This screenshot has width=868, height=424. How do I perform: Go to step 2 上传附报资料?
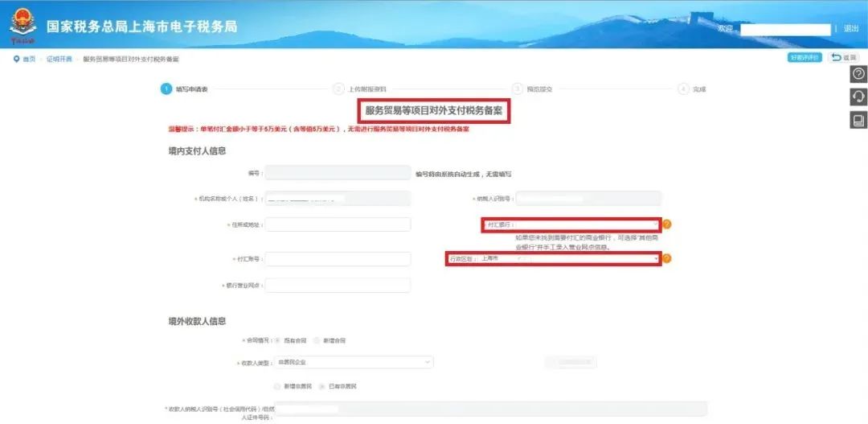point(360,89)
